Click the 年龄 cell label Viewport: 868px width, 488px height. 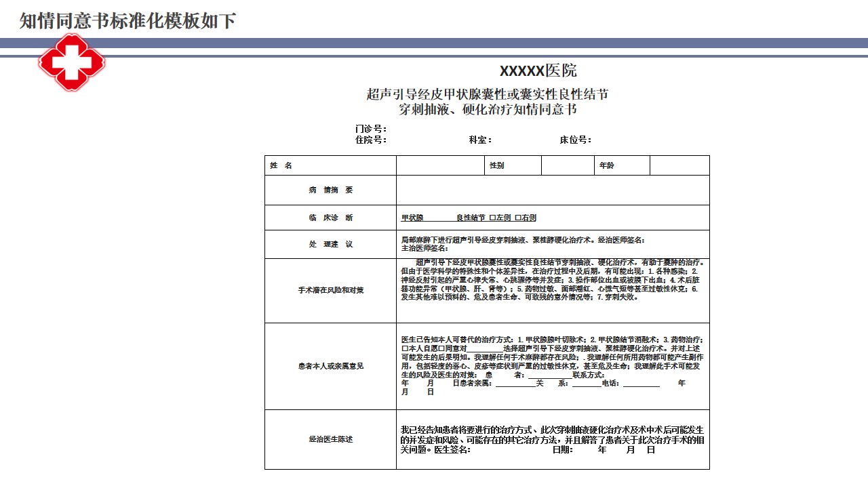(606, 166)
